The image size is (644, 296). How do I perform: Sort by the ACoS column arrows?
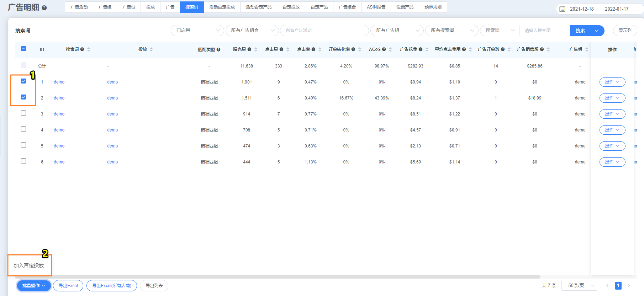[390, 49]
